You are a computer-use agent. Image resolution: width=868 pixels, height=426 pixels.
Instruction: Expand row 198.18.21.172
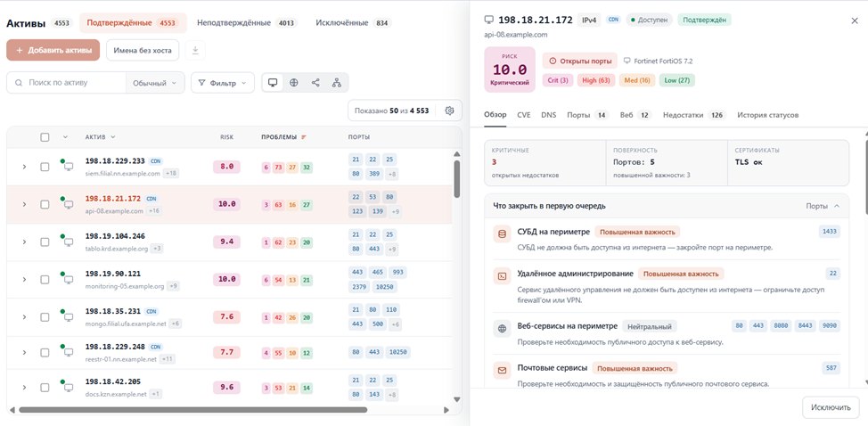(x=24, y=204)
